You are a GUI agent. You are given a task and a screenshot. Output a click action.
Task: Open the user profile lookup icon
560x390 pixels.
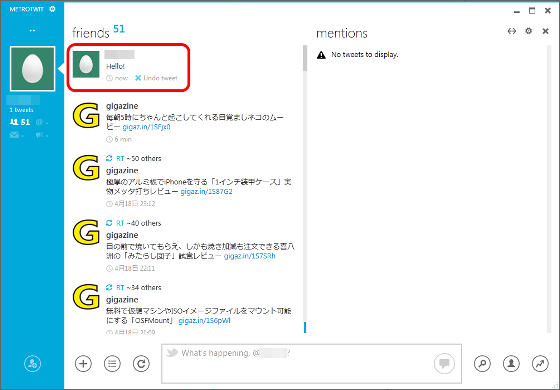[511, 364]
